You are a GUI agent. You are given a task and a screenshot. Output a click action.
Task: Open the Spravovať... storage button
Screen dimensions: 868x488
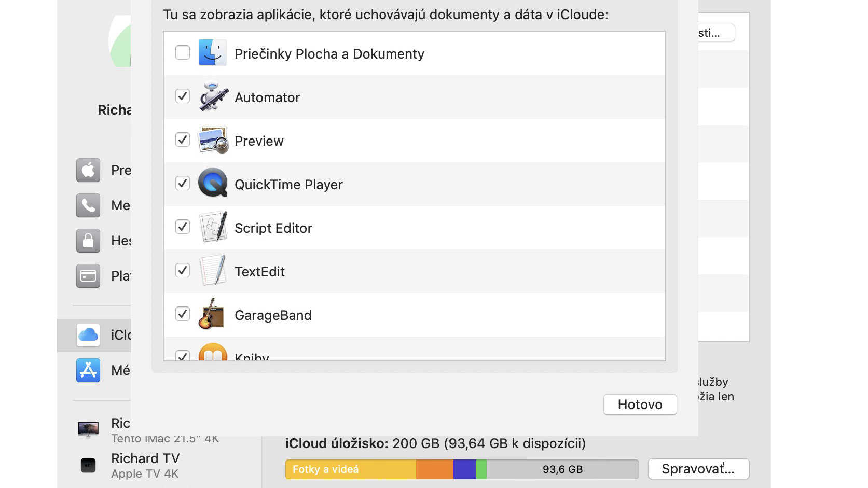698,469
